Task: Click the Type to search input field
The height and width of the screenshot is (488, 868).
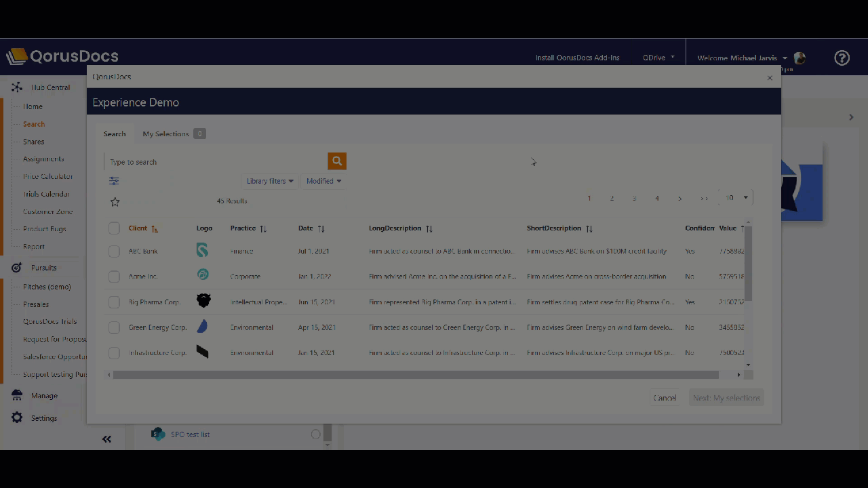Action: tap(216, 161)
